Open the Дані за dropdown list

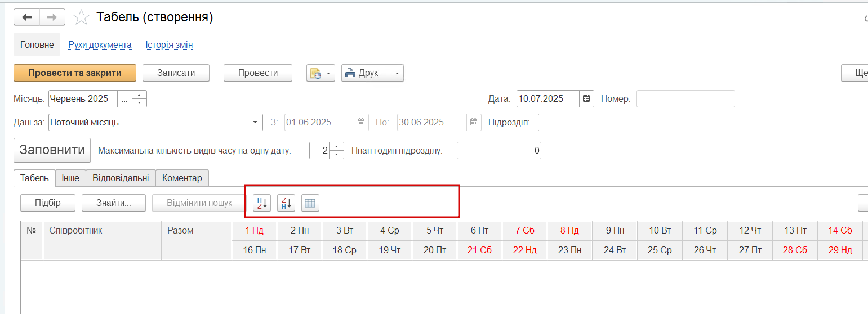(x=256, y=122)
